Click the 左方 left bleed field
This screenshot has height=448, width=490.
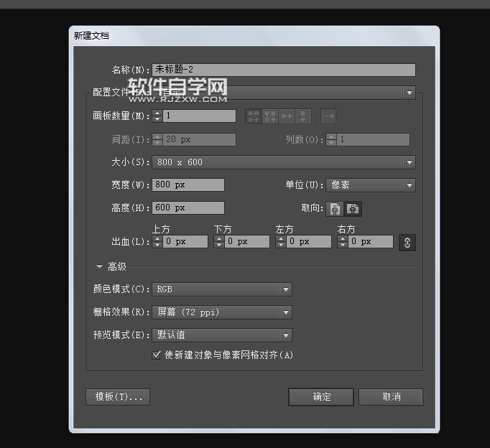pos(309,242)
